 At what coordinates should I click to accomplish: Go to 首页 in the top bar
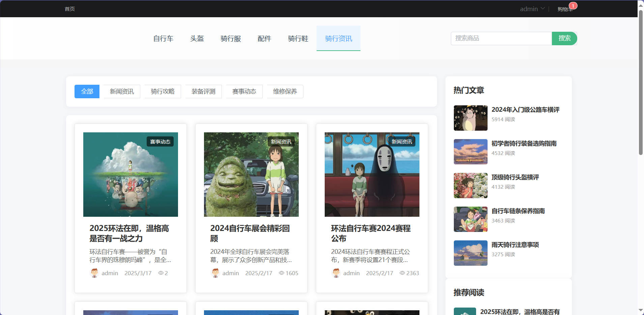tap(70, 9)
